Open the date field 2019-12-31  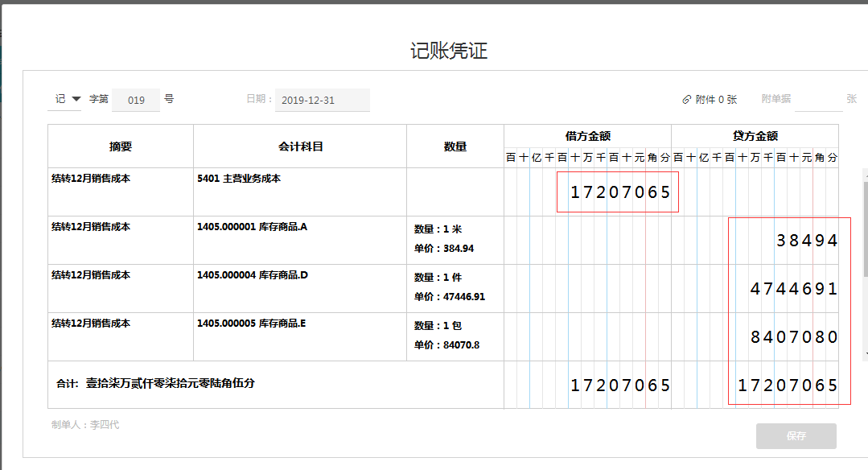[x=322, y=101]
